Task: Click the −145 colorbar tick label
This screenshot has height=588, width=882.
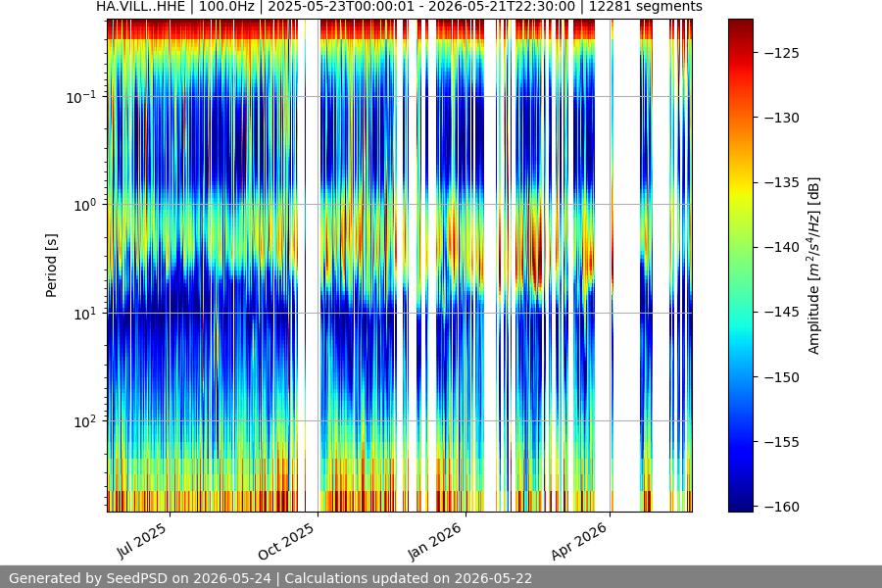Action: (x=782, y=312)
